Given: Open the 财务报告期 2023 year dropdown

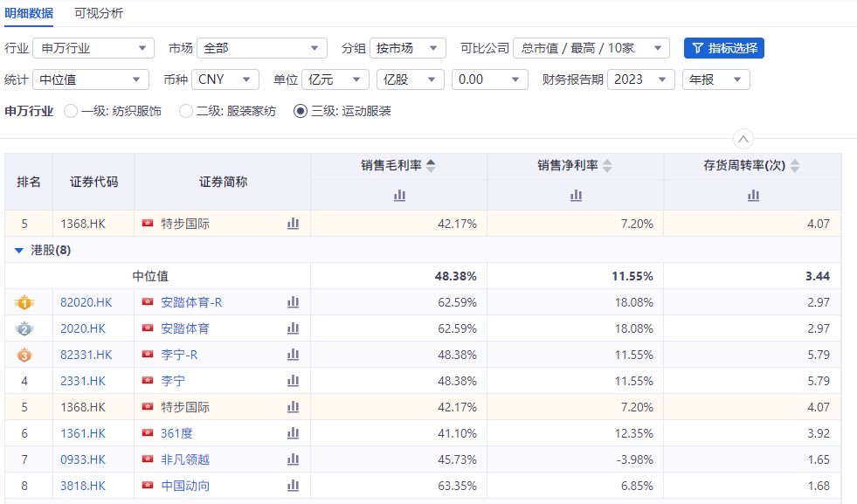Looking at the screenshot, I should [x=641, y=79].
